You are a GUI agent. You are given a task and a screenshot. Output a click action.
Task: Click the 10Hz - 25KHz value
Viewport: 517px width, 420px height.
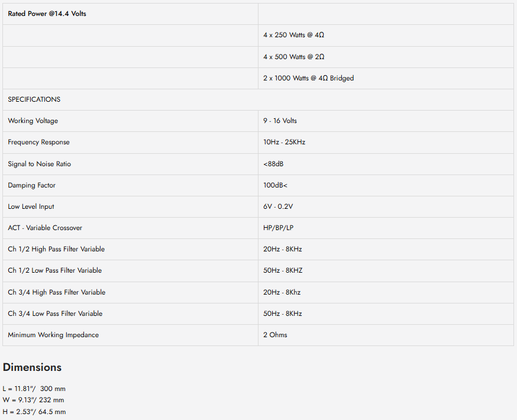[284, 142]
